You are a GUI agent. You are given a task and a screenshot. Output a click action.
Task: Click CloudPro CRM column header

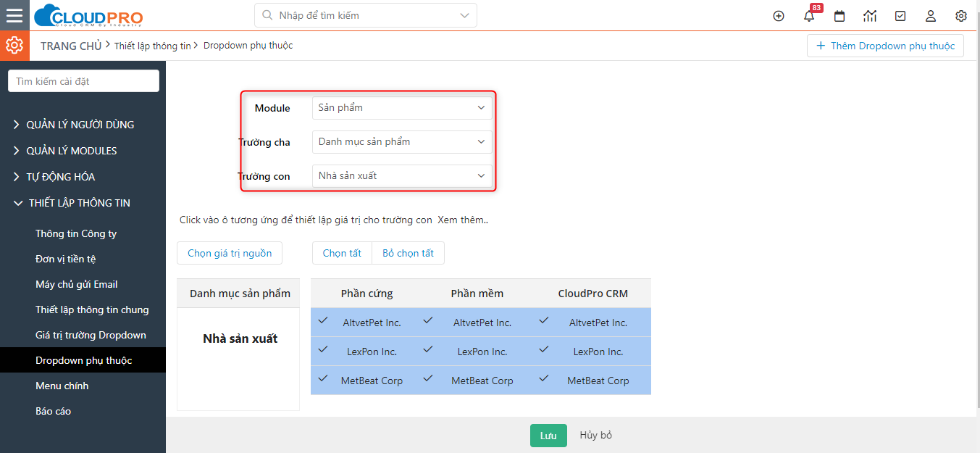tap(593, 294)
